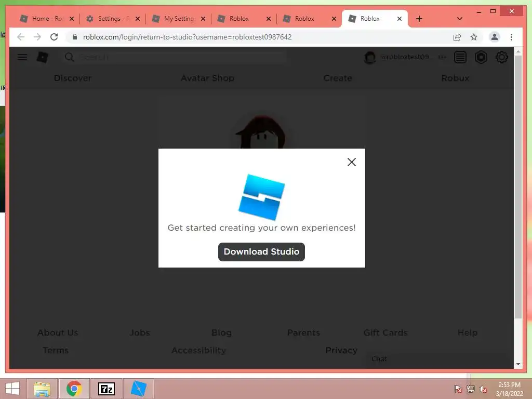
Task: Go forward in browser history
Action: (x=37, y=37)
